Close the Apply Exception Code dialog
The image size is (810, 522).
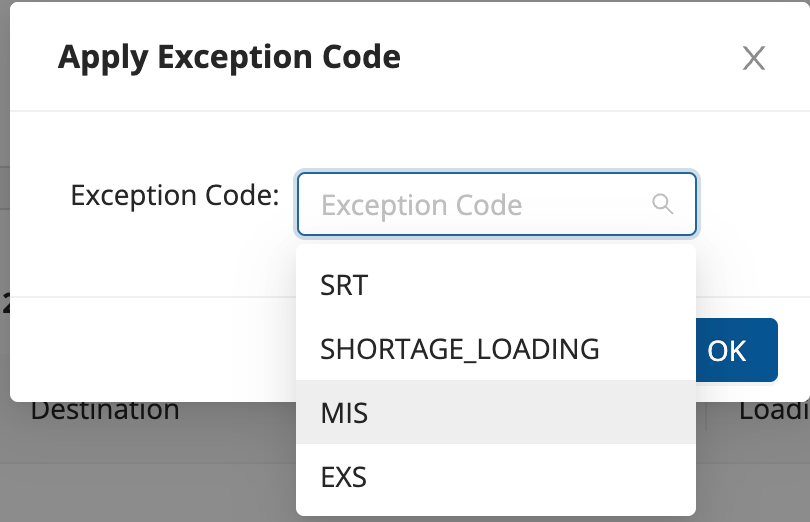coord(754,58)
